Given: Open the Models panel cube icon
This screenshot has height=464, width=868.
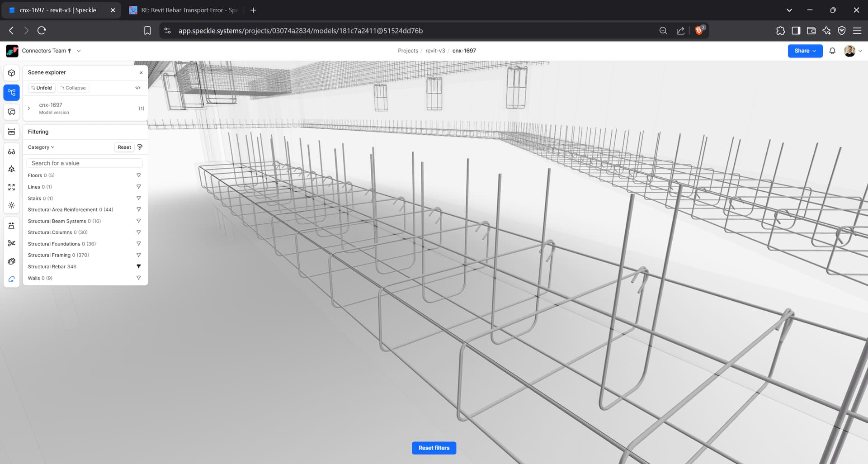Looking at the screenshot, I should (x=12, y=73).
